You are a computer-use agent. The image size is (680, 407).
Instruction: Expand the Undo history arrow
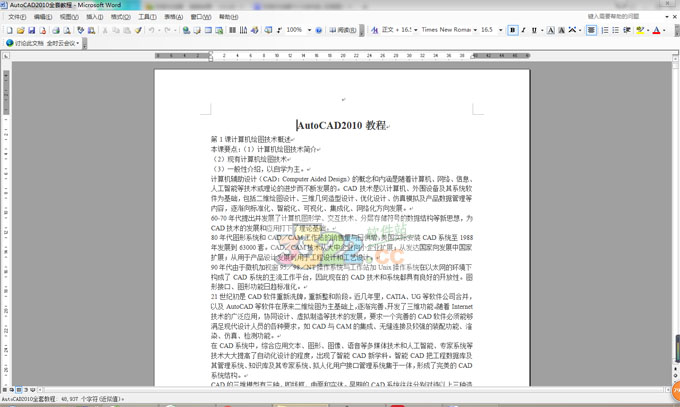pos(159,30)
